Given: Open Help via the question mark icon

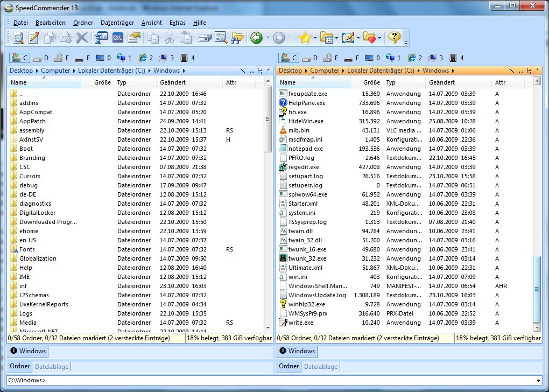Looking at the screenshot, I should [x=395, y=38].
